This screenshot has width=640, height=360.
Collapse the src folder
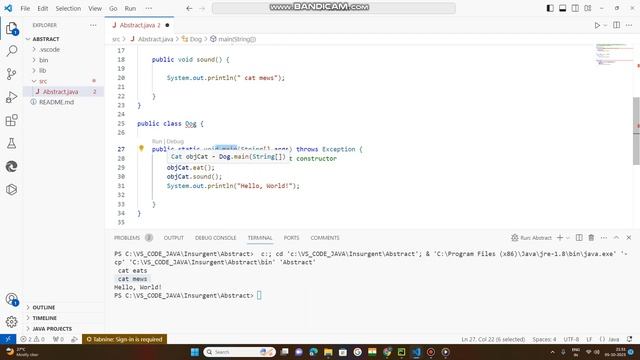(43, 81)
